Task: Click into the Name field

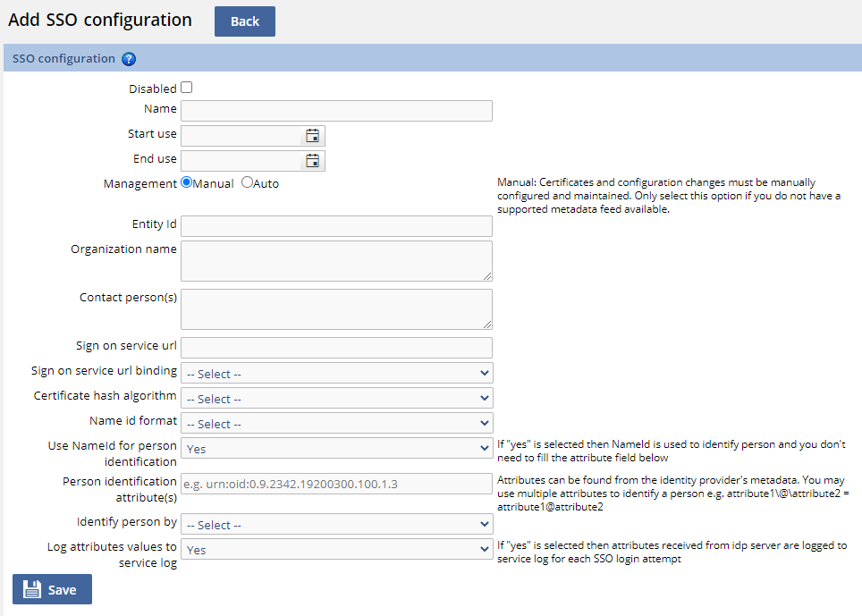Action: (x=336, y=110)
